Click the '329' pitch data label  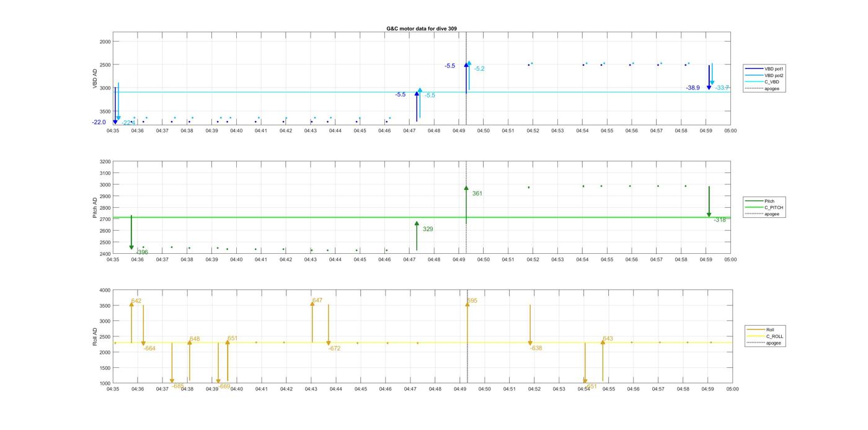428,230
